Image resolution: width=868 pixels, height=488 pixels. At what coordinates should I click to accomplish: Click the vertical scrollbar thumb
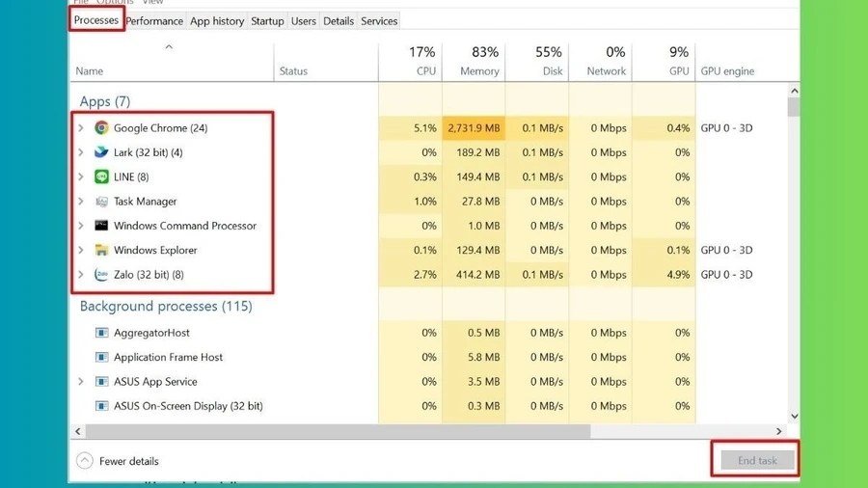coord(795,107)
